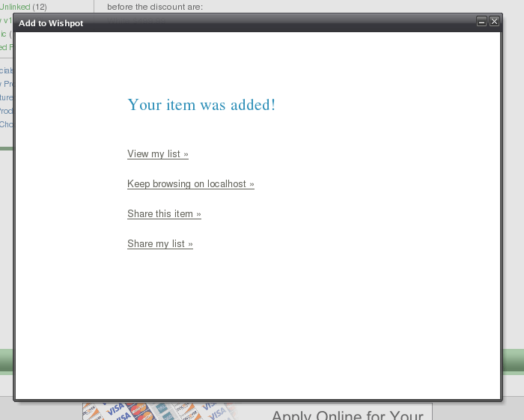This screenshot has width=524, height=420.
Task: Open the 'Share my list' link
Action: pos(160,244)
